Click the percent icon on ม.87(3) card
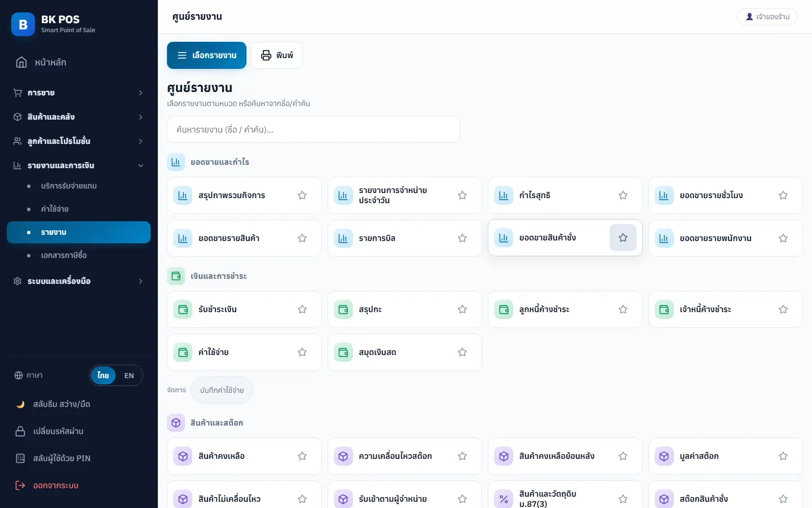 504,499
